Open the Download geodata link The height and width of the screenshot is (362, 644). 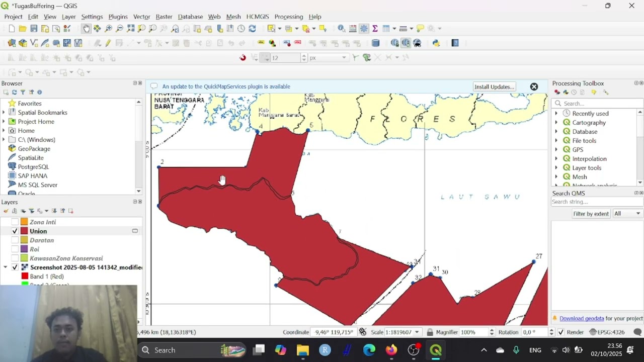582,318
